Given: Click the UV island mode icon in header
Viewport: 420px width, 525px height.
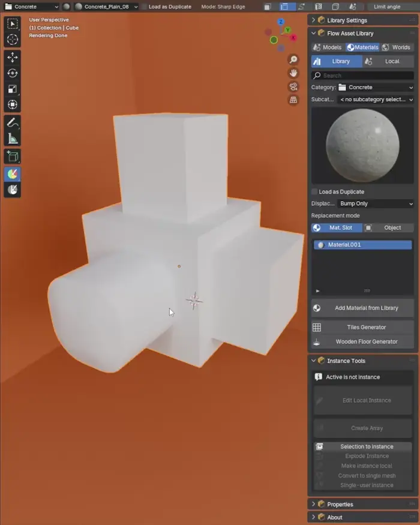Looking at the screenshot, I should [319, 7].
